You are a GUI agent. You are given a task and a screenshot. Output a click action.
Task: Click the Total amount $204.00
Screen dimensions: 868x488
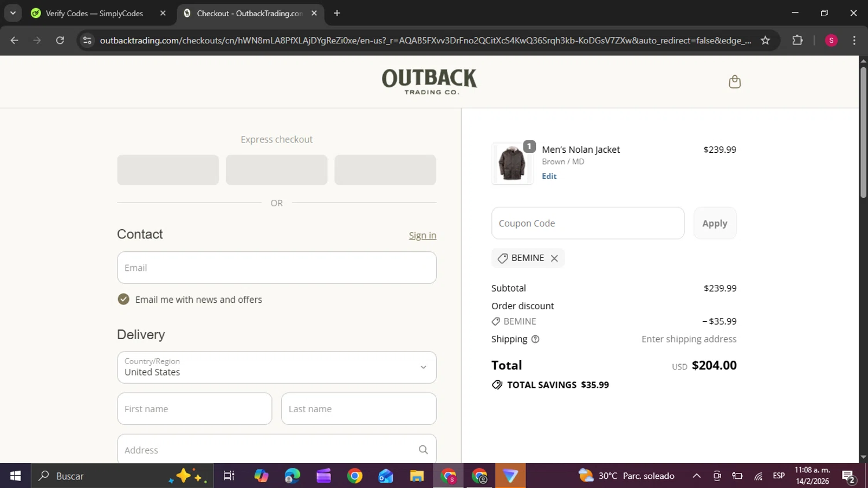714,365
